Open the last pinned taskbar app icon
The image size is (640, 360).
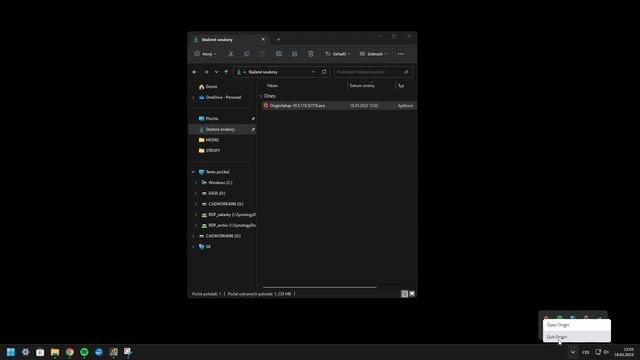[128, 352]
